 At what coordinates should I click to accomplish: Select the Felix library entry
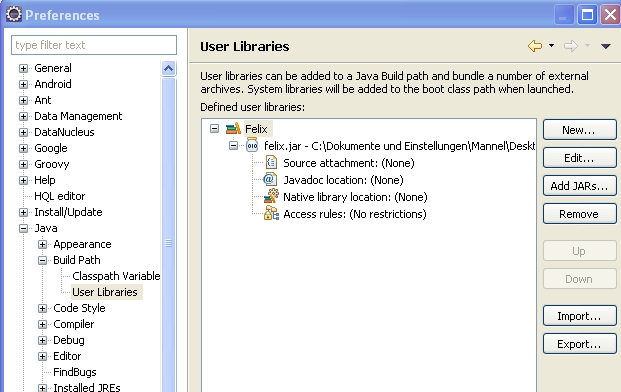[x=257, y=129]
